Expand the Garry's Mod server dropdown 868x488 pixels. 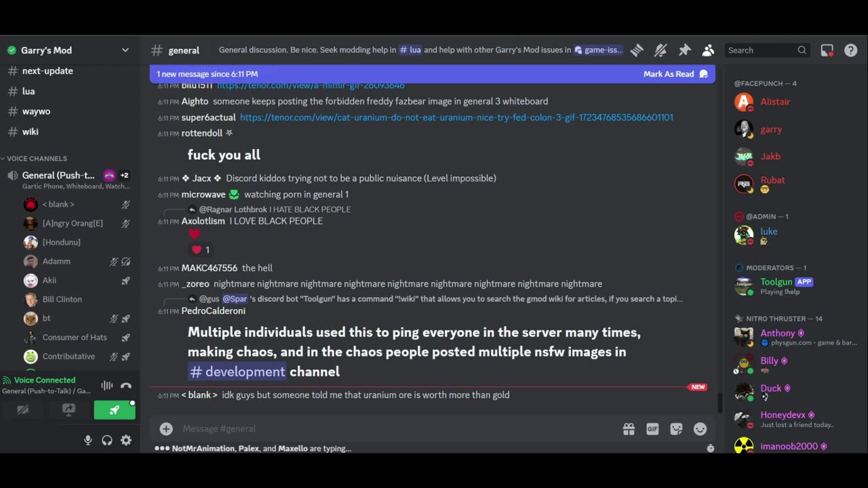click(125, 50)
